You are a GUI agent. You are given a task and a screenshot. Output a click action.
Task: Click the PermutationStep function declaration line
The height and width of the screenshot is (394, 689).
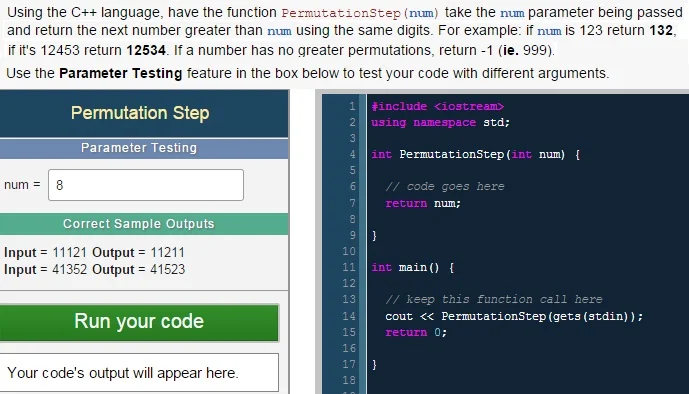(x=475, y=155)
